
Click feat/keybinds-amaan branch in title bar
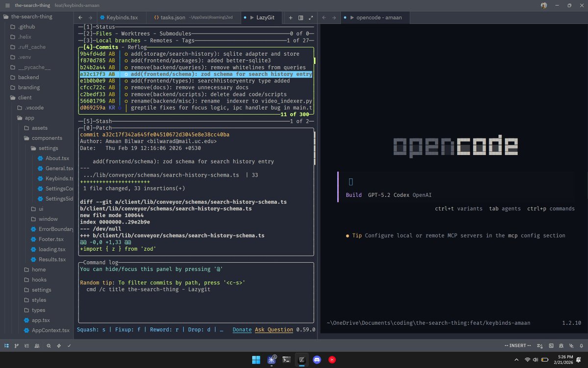(76, 5)
